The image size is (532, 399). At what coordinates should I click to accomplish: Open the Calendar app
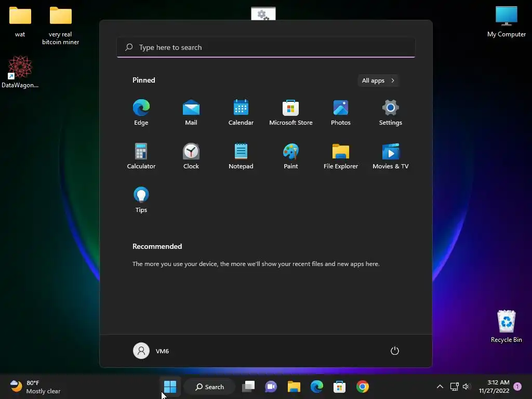tap(241, 113)
